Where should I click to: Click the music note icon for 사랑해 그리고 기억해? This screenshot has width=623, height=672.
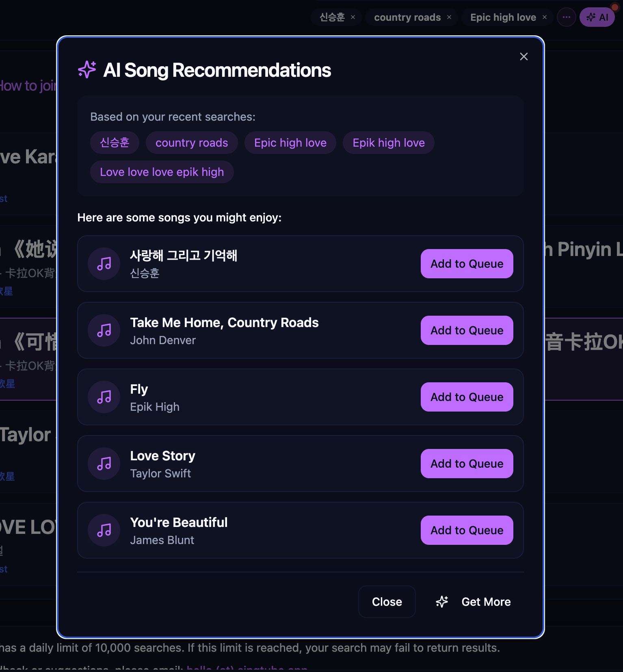tap(104, 264)
